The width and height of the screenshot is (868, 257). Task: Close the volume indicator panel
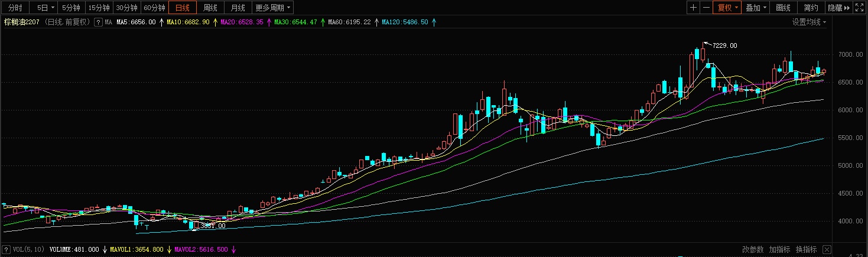click(x=827, y=249)
